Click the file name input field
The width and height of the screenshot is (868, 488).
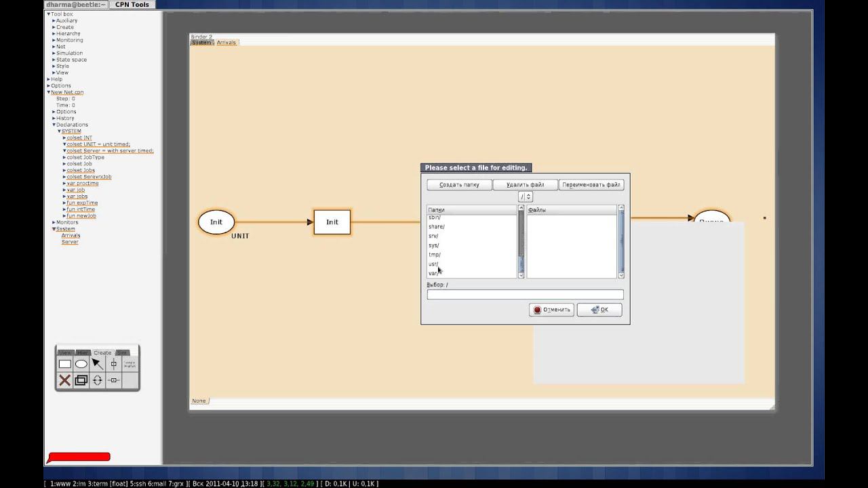[x=525, y=295]
